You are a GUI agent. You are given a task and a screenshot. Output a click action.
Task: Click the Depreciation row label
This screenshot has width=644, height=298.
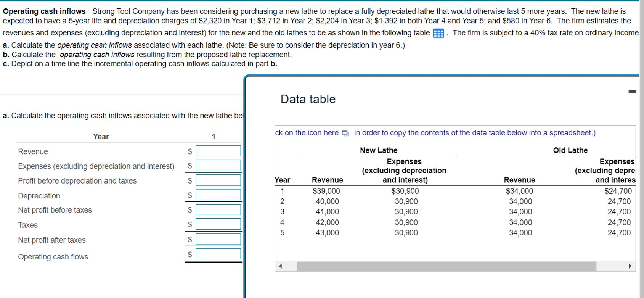[x=39, y=196]
